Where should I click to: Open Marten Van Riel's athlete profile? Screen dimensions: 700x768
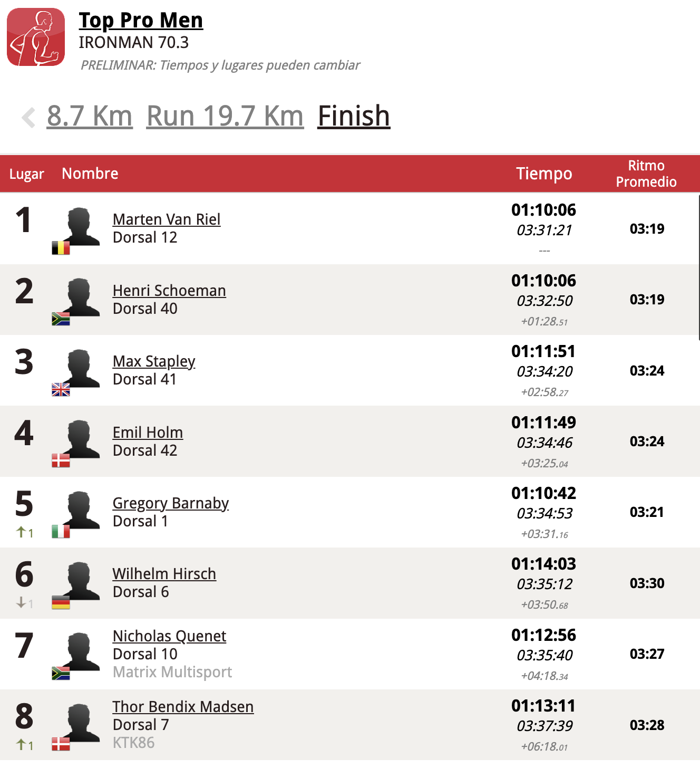(167, 219)
